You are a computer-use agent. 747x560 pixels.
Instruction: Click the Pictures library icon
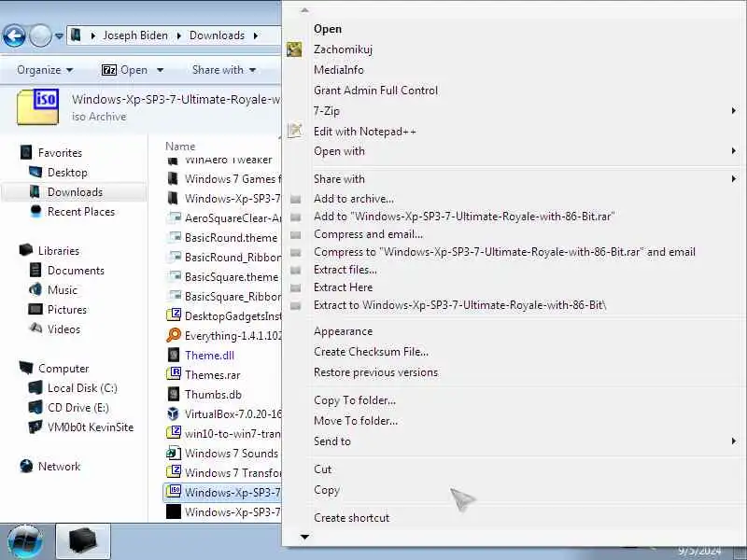35,309
